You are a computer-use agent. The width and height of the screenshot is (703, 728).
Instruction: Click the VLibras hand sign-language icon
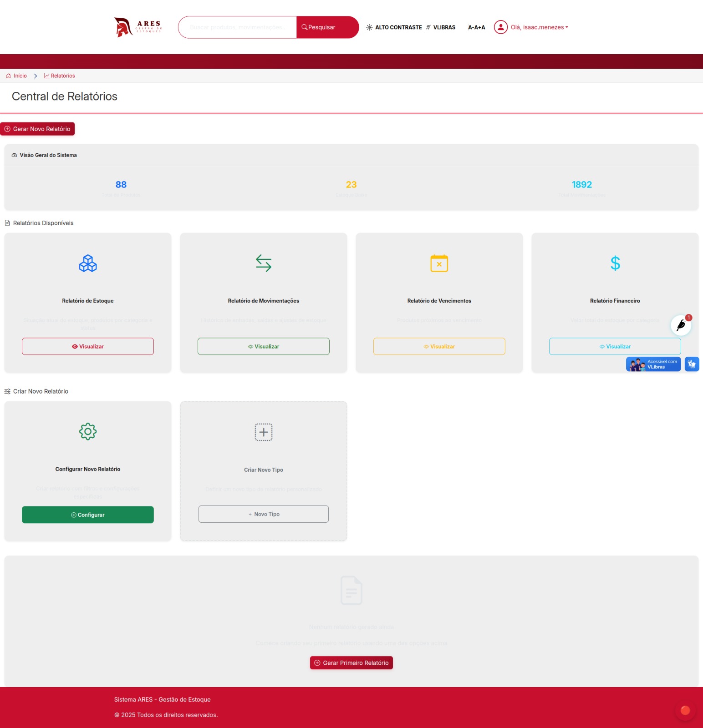tap(692, 364)
